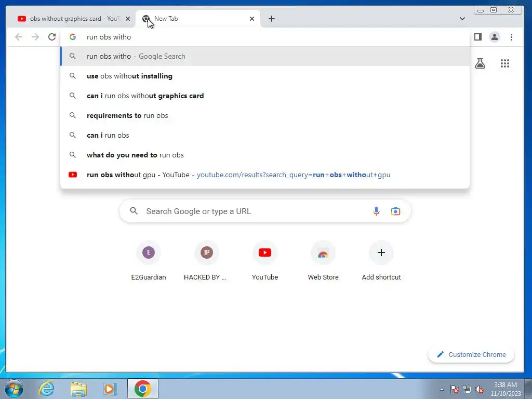Pick 'can i run obs without graphics card' suggestion

coord(265,96)
